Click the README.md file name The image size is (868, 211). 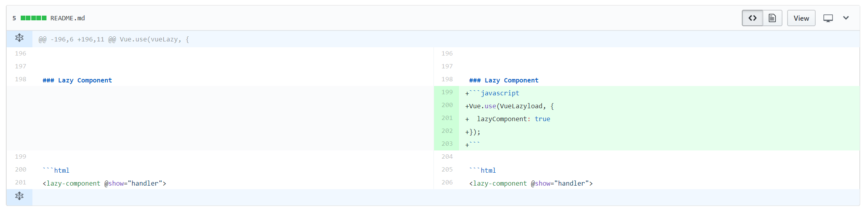click(x=68, y=18)
